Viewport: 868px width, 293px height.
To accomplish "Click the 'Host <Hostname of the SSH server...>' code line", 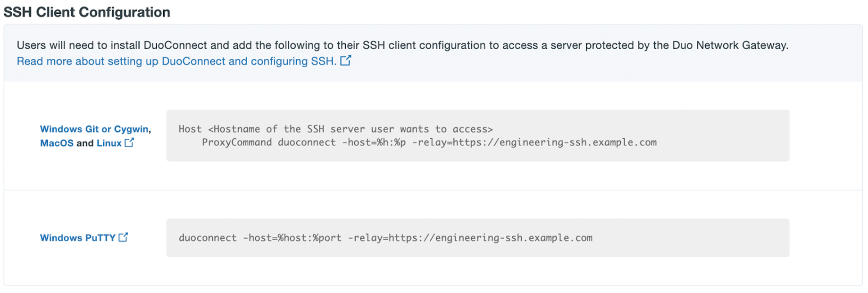I will click(335, 129).
